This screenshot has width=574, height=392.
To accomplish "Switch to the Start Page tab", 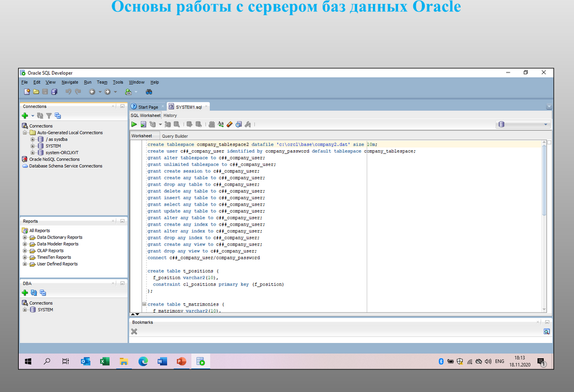I will pos(148,107).
